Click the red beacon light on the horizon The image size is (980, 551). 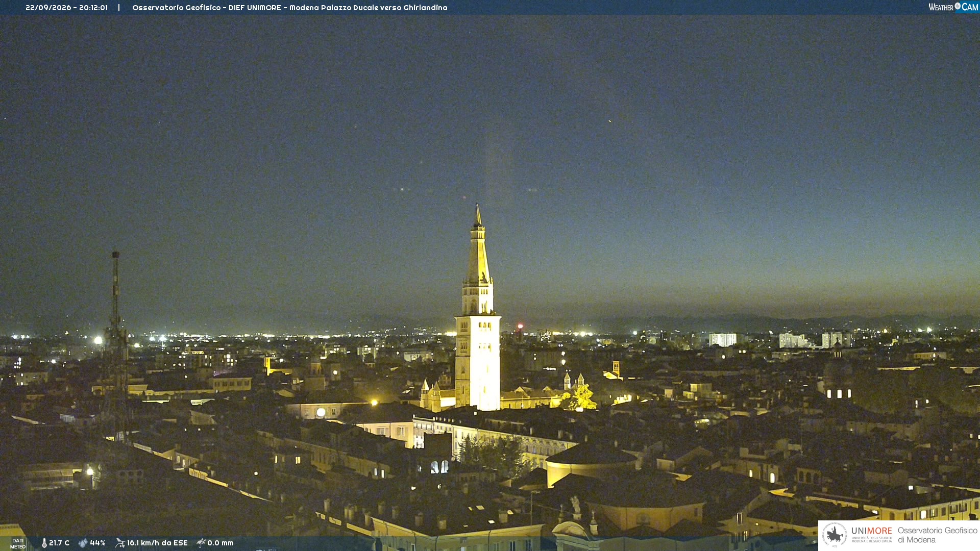[520, 326]
